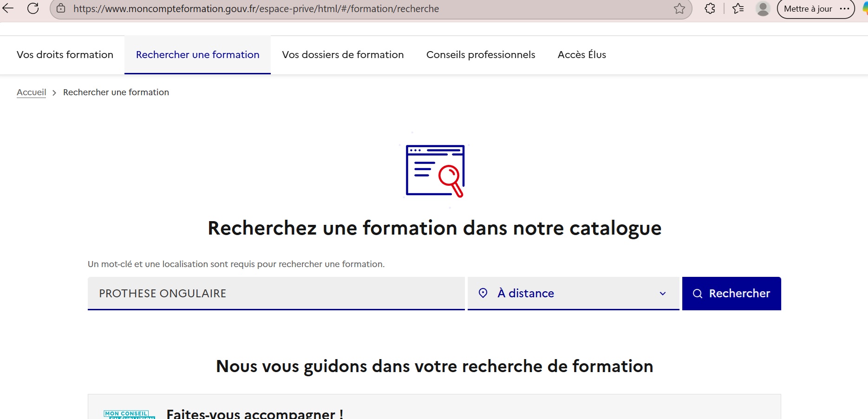
Task: View site information via the lock icon
Action: tap(61, 8)
